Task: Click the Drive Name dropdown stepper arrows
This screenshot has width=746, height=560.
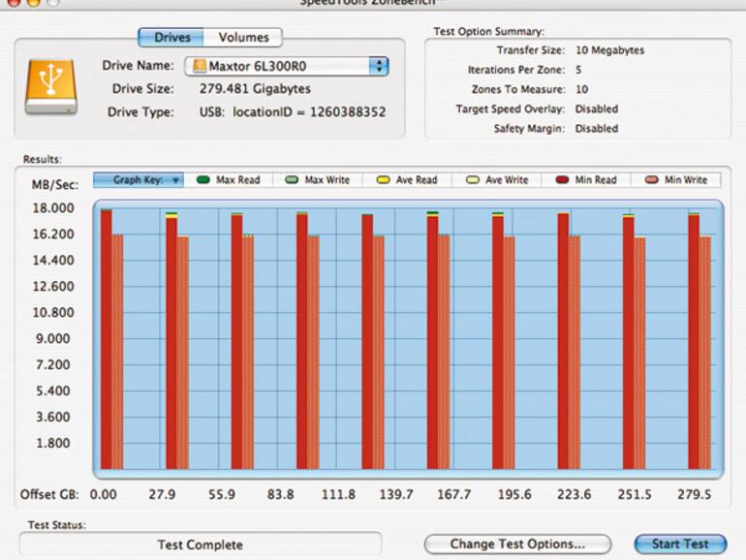Action: click(379, 66)
